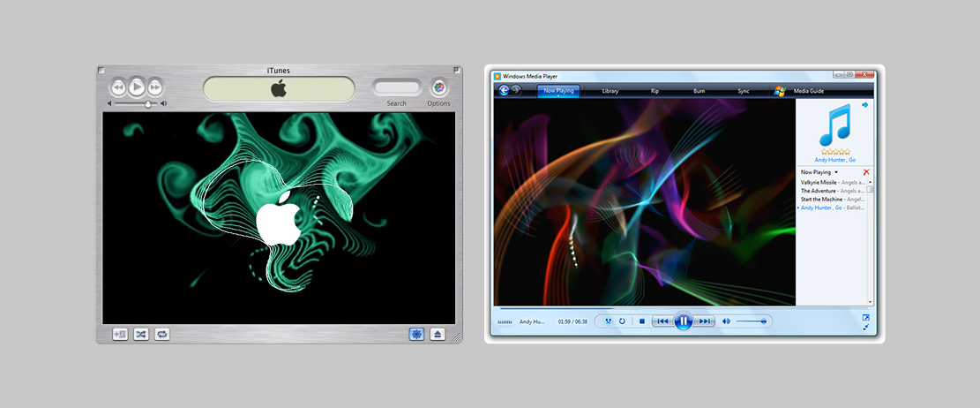Image resolution: width=980 pixels, height=408 pixels.
Task: Turn repeat on in Windows Media Player
Action: pyautogui.click(x=623, y=321)
